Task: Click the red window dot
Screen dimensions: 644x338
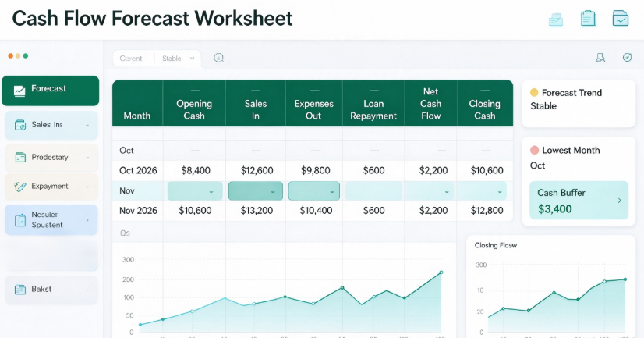Action: point(11,56)
